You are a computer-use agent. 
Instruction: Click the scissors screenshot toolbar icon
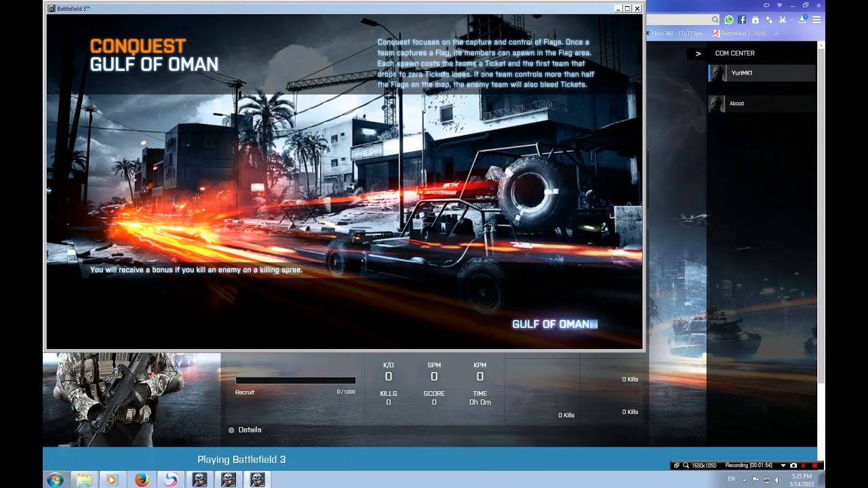click(x=782, y=20)
